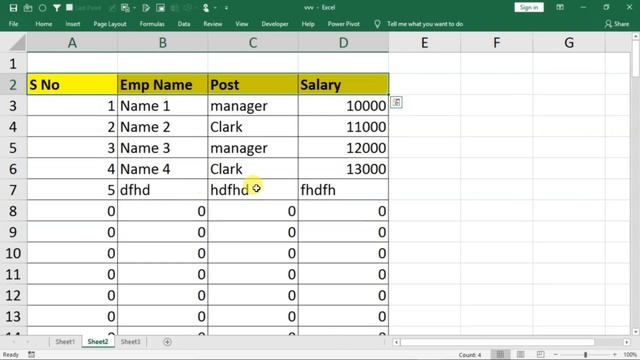
Task: Click the zoom slider handle
Action: (585, 355)
